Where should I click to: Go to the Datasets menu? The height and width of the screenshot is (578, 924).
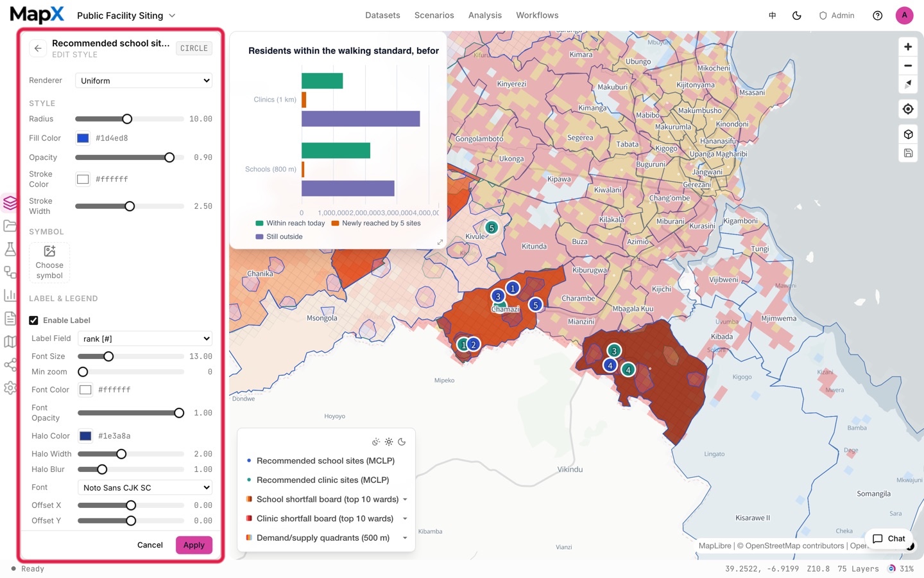(x=382, y=15)
